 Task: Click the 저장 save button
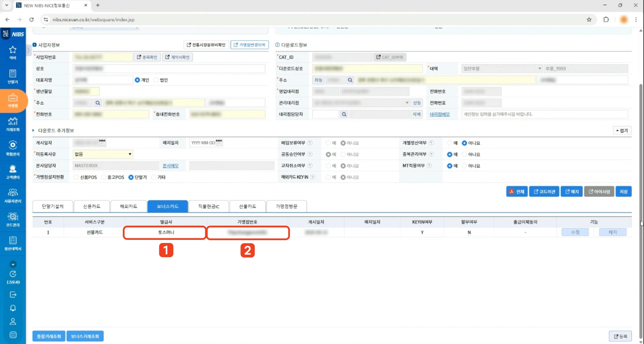[x=623, y=191]
